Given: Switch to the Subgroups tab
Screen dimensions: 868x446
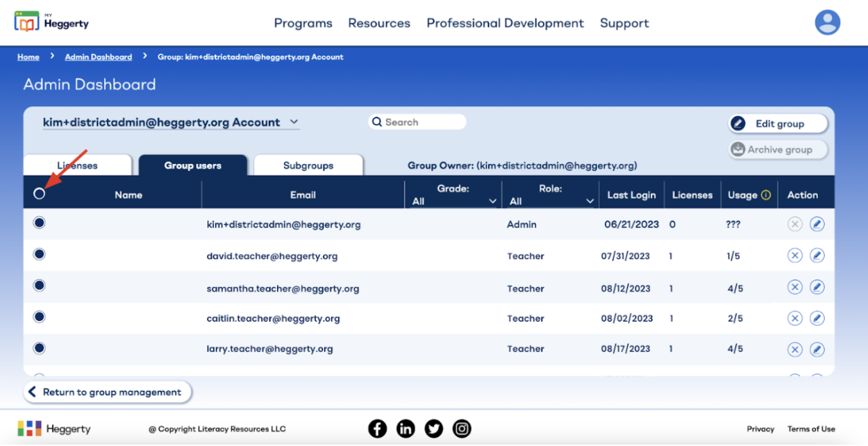Looking at the screenshot, I should coord(308,165).
